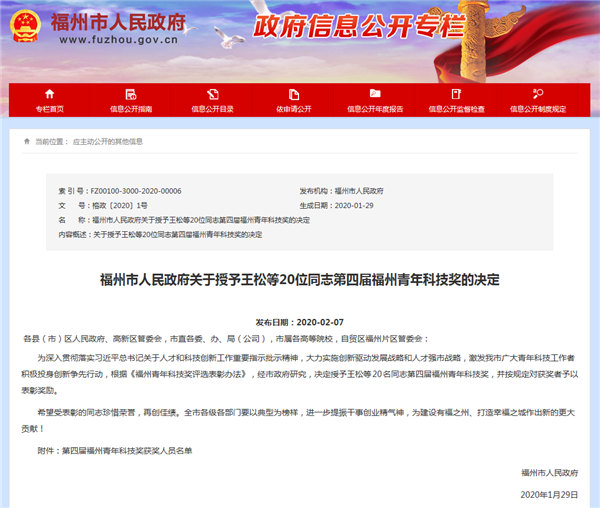Click the bold article headline about 王松等20位同志
The height and width of the screenshot is (508, 600).
pyautogui.click(x=300, y=280)
